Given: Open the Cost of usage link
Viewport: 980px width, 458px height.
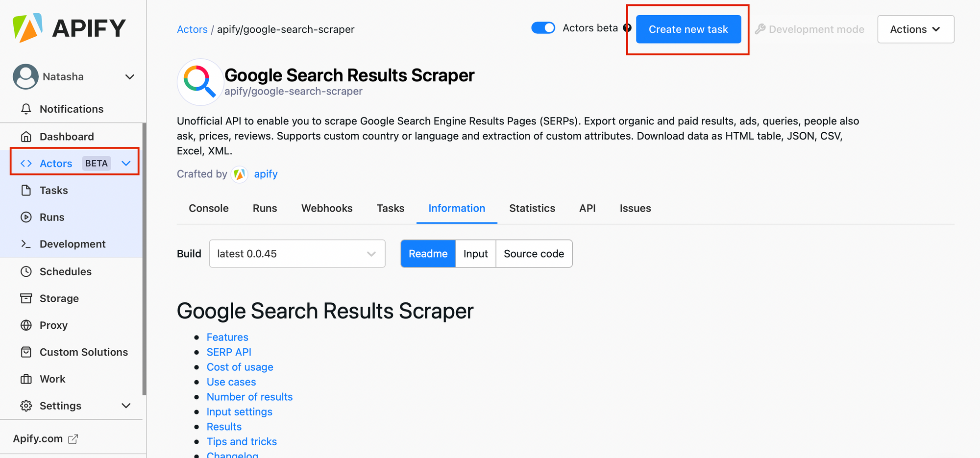Looking at the screenshot, I should 240,367.
